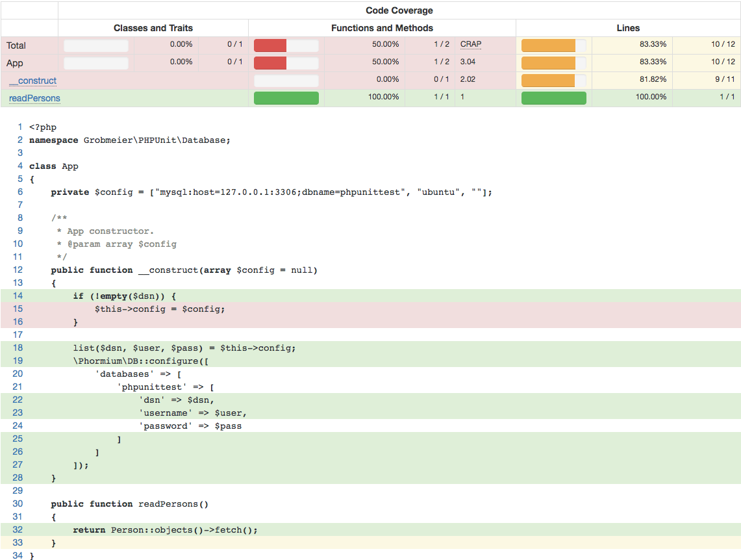Click the readPersons green coverage bar

tap(286, 98)
